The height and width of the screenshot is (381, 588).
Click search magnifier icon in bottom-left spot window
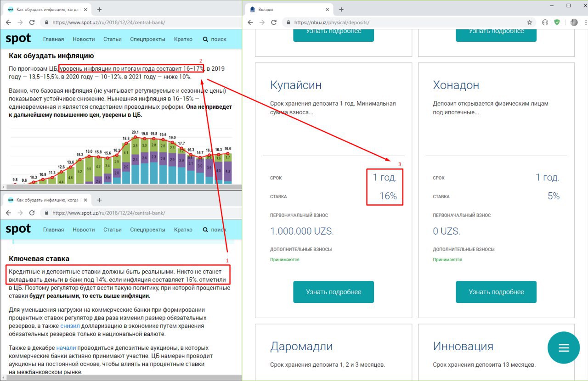coord(205,230)
